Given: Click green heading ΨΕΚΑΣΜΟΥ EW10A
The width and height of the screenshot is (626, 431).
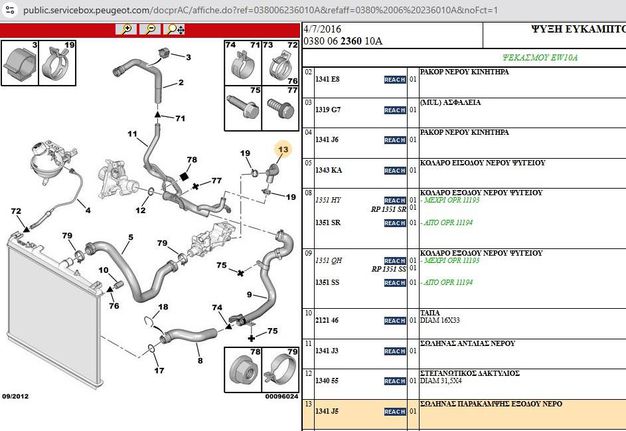Looking at the screenshot, I should coord(540,58).
